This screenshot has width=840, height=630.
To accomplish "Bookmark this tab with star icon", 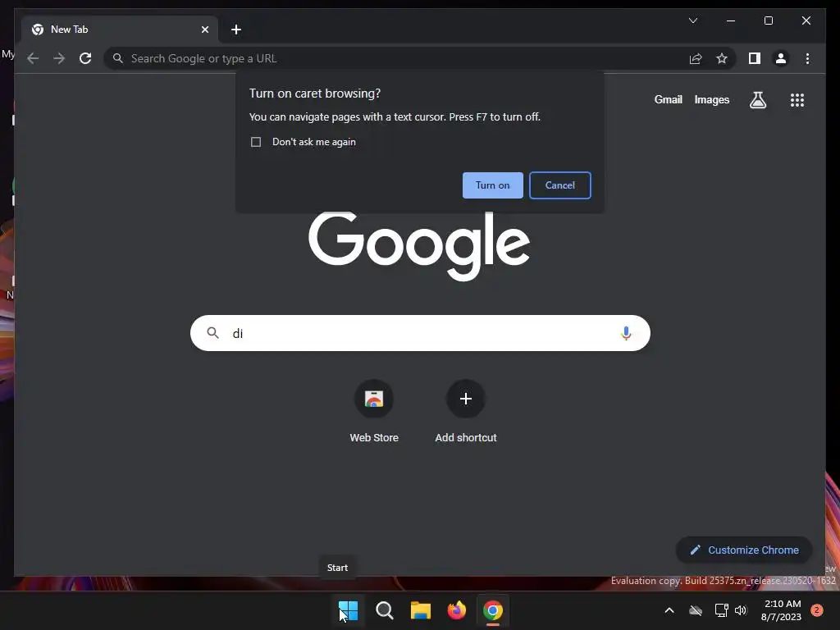I will pyautogui.click(x=722, y=58).
